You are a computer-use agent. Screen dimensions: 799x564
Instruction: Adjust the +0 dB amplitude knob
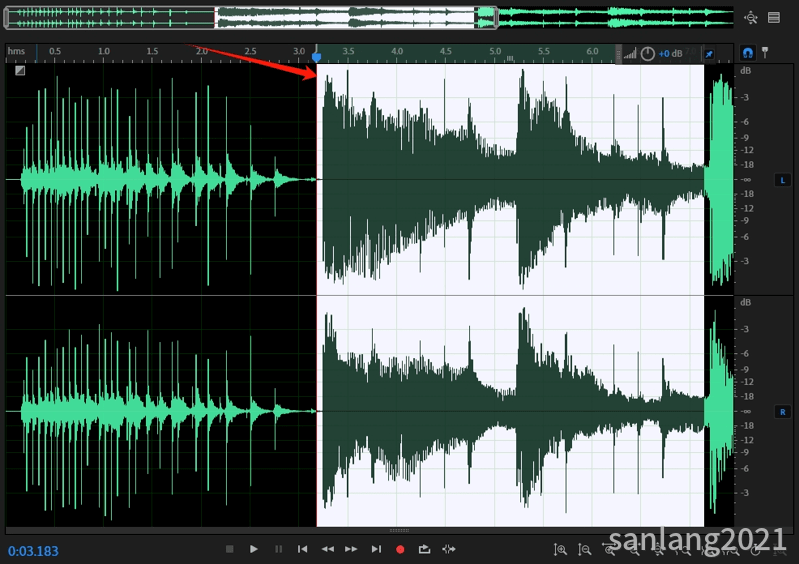(x=647, y=53)
